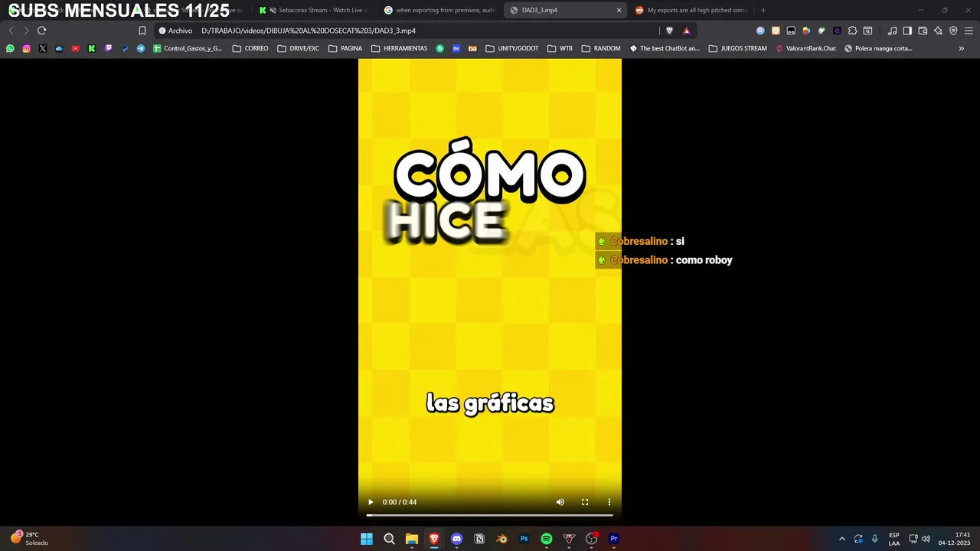The width and height of the screenshot is (980, 551).
Task: Bookmark this page with the bookmark icon
Action: (142, 31)
